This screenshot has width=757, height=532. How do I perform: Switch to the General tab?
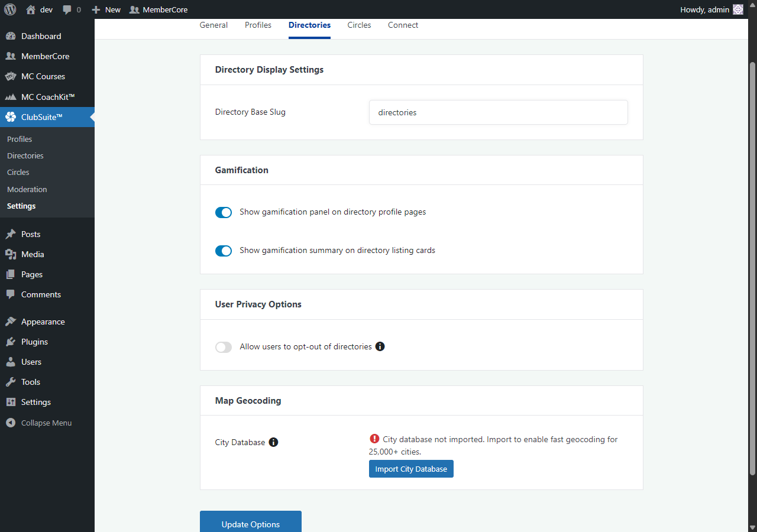213,25
